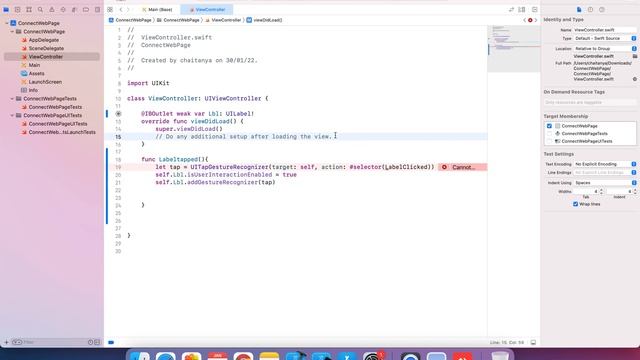Check ConnectWebPageTests target membership
The width and height of the screenshot is (640, 360).
click(x=549, y=133)
